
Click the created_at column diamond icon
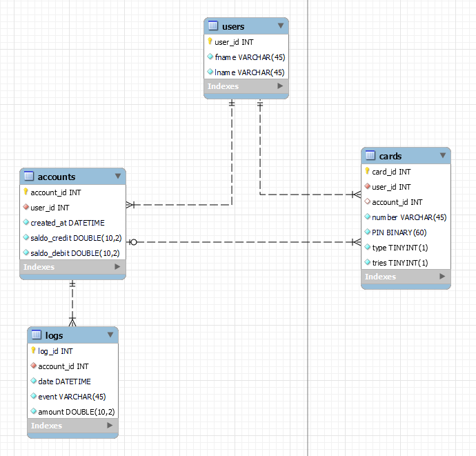click(26, 222)
